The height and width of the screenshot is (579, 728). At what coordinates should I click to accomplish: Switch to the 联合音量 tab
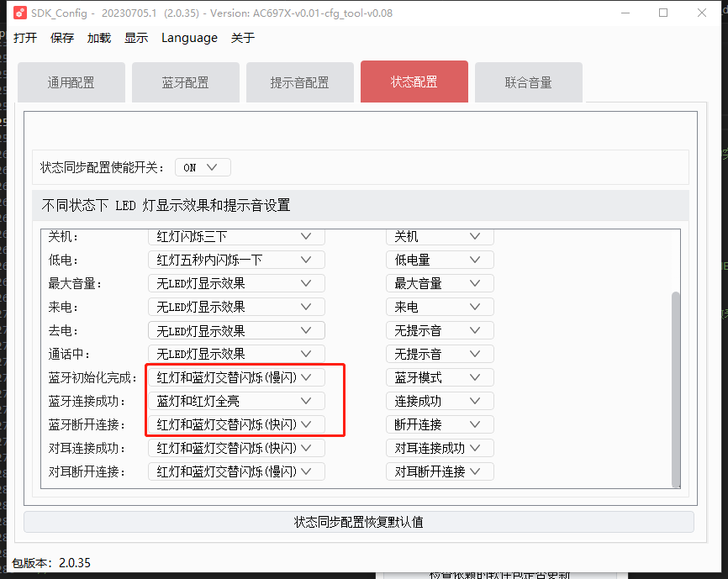pyautogui.click(x=529, y=82)
